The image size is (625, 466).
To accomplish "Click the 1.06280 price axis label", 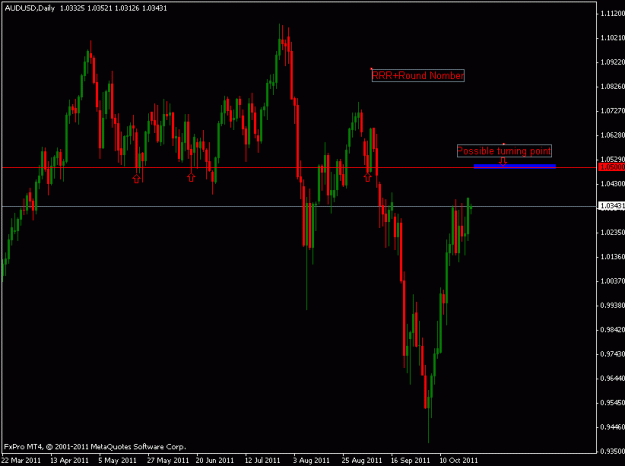I will [x=612, y=135].
